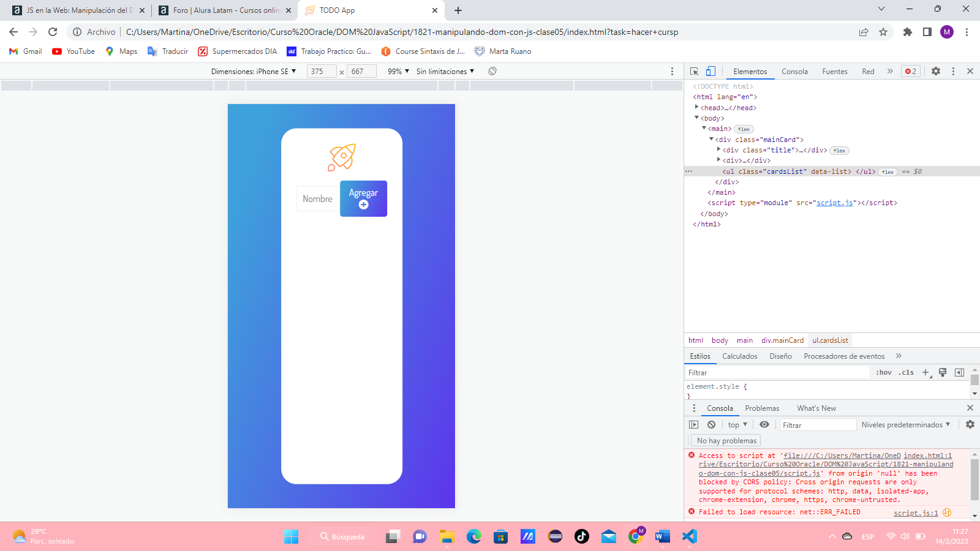
Task: Open the script.js:1 source link
Action: [916, 513]
